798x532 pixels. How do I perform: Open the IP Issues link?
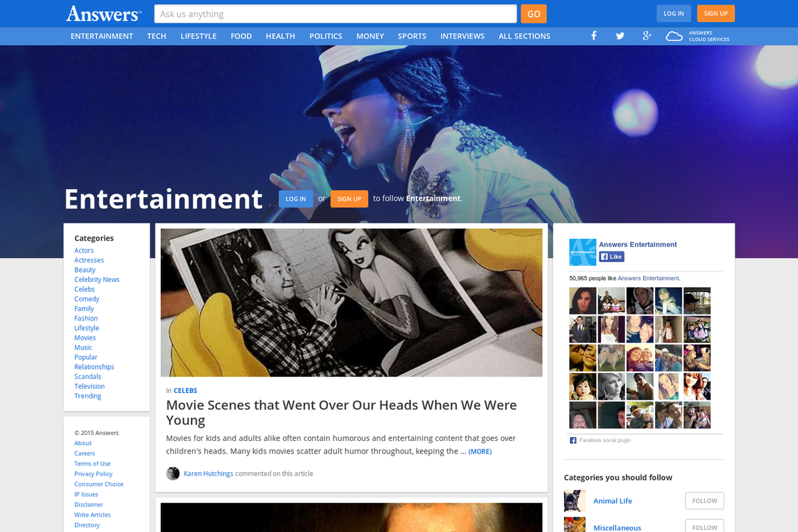pyautogui.click(x=86, y=494)
